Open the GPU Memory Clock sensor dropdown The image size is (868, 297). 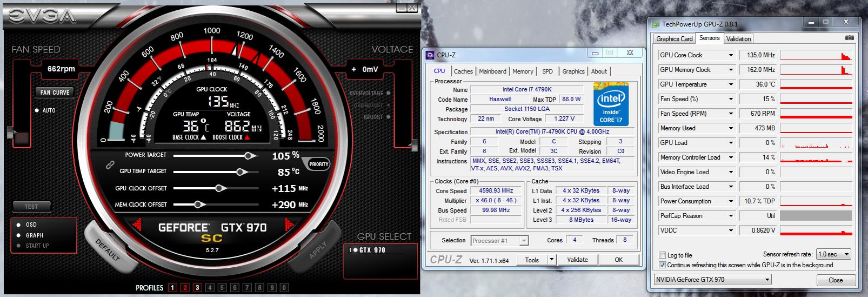tap(731, 70)
